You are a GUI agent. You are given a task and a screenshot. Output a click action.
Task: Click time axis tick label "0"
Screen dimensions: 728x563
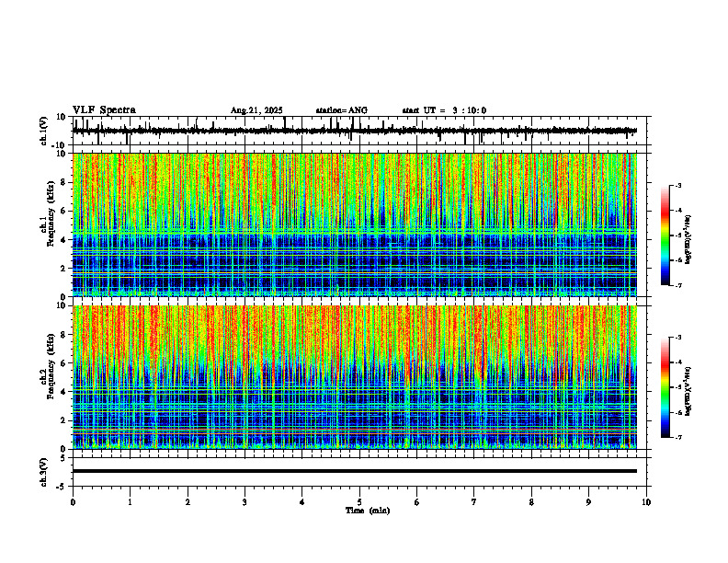(73, 502)
